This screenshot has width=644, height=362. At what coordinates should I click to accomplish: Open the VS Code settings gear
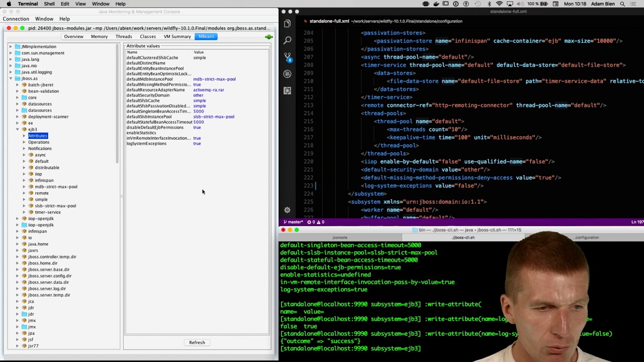[287, 210]
